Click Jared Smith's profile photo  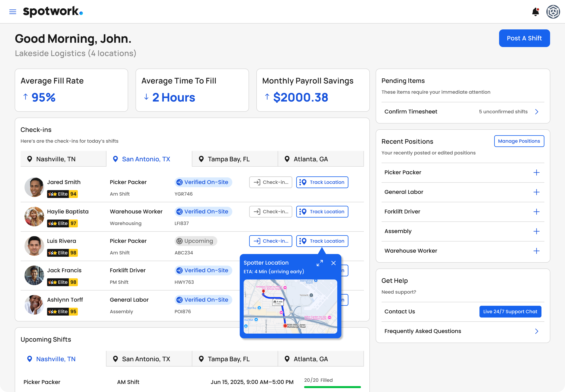pyautogui.click(x=34, y=187)
